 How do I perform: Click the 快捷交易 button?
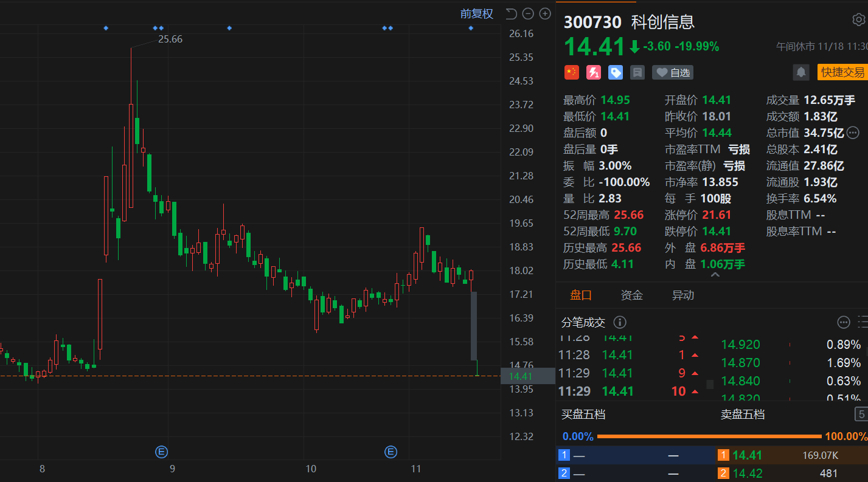pyautogui.click(x=842, y=72)
